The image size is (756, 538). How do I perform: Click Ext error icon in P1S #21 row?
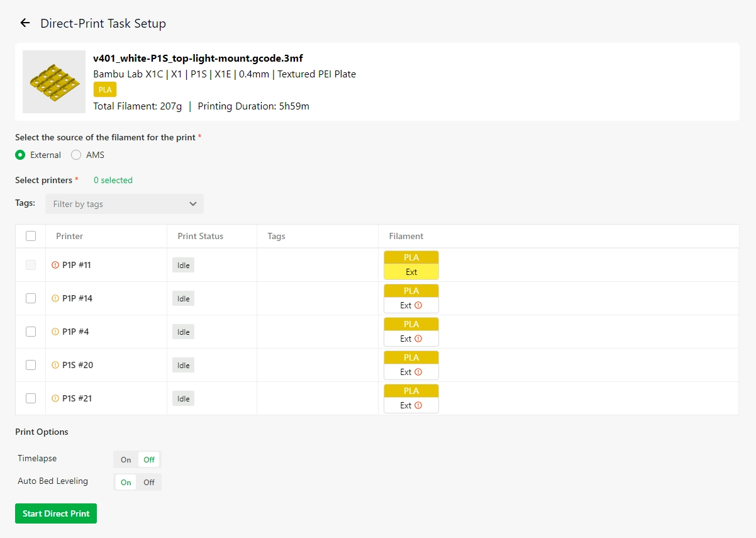coord(418,405)
